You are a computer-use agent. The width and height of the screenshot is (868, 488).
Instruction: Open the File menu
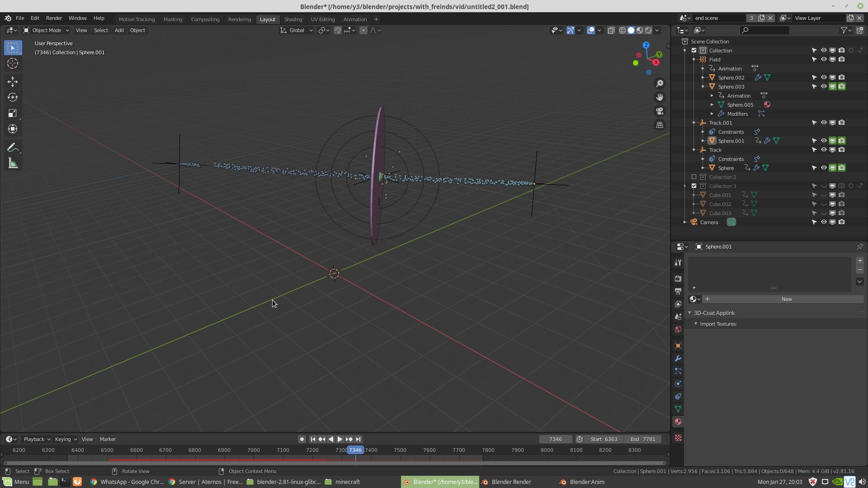coord(20,18)
